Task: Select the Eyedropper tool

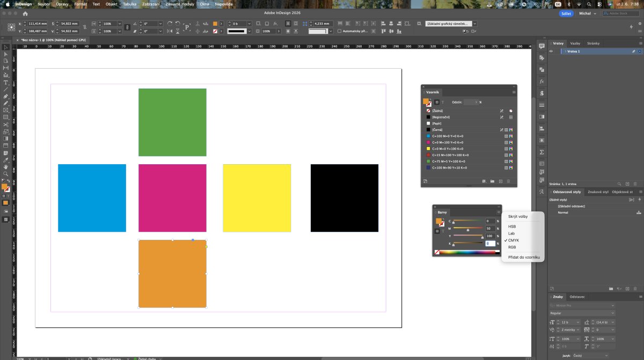Action: click(5, 160)
